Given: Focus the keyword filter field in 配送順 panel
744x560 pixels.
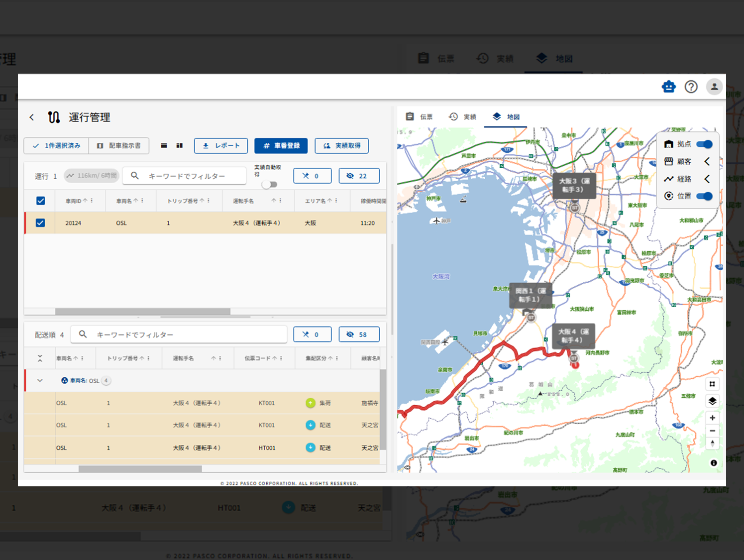Looking at the screenshot, I should click(179, 335).
